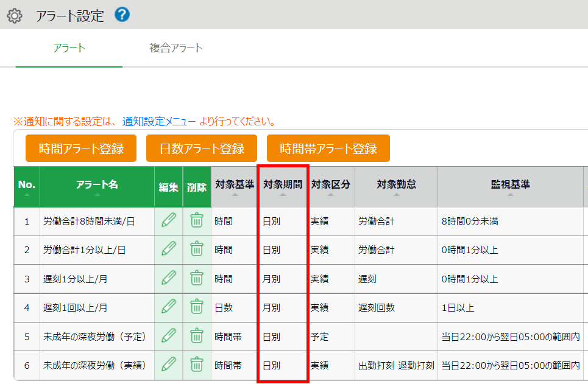Sort table by 対象期間 column header

tap(283, 187)
